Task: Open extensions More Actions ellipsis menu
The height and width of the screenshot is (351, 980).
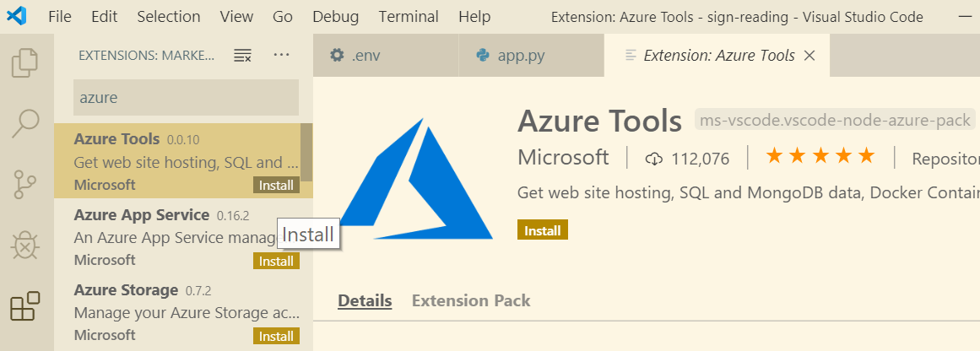Action: point(282,56)
